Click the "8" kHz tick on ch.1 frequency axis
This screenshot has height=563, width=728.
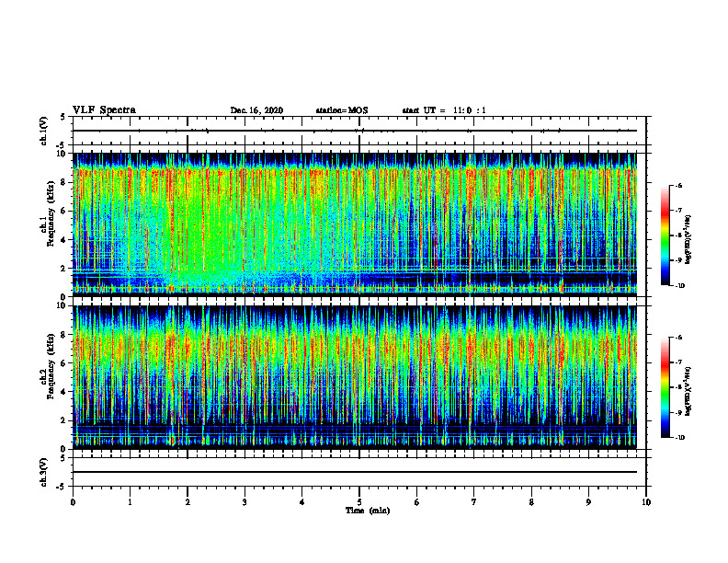coord(64,182)
